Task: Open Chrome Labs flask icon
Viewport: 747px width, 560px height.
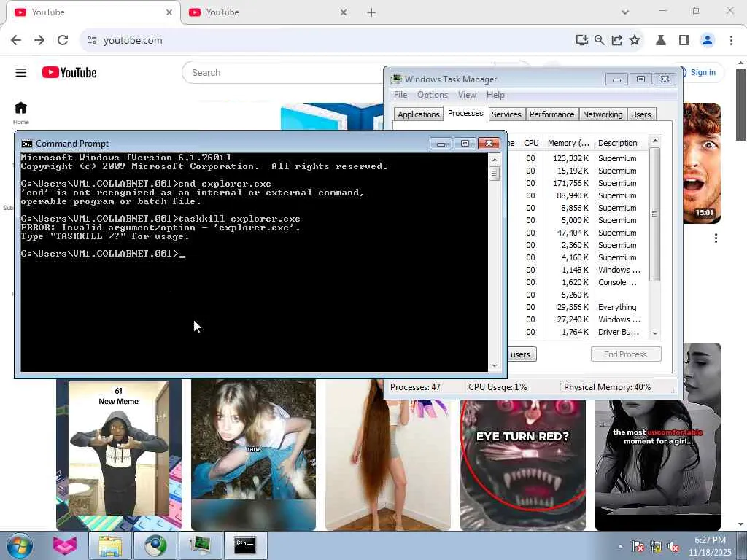Action: pos(661,41)
